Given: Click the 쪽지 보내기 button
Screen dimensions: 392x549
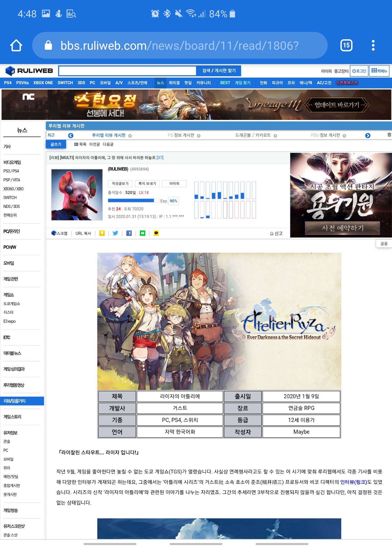Looking at the screenshot, I should [147, 183].
